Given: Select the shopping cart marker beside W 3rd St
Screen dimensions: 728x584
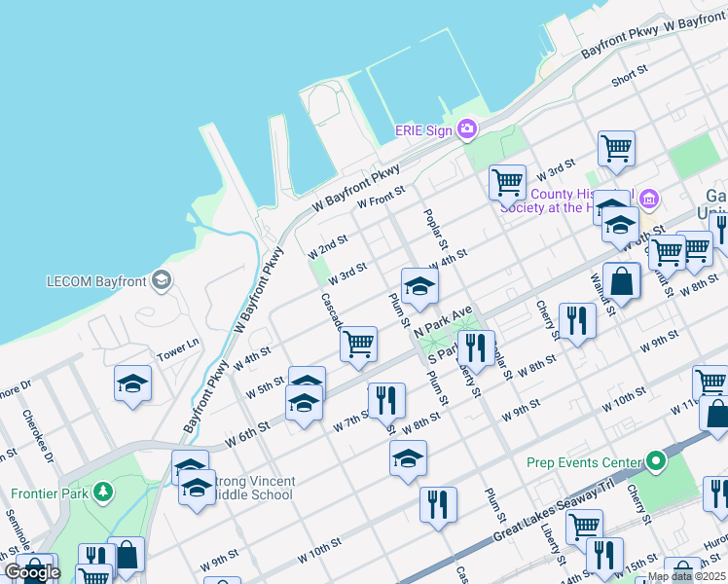Looking at the screenshot, I should point(507,181).
